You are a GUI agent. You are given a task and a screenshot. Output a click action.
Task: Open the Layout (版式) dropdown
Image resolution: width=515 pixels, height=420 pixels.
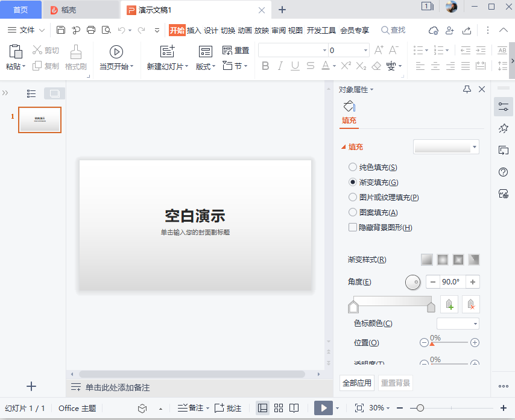206,67
